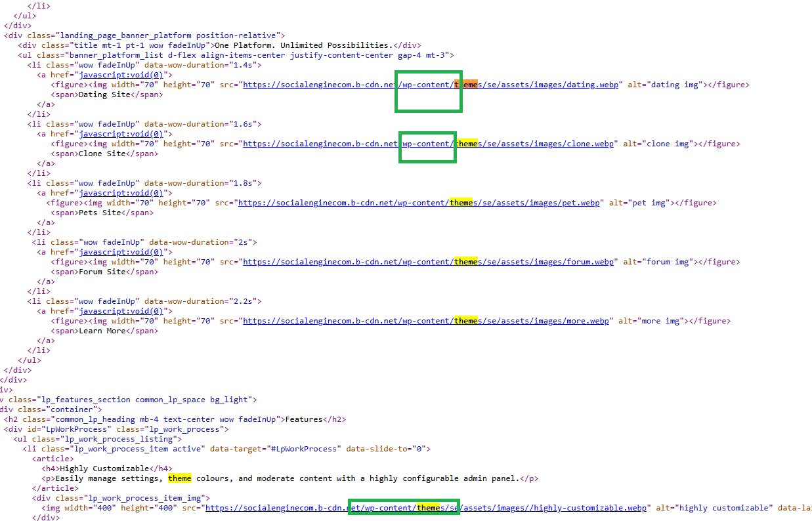
Task: Click the 'Clone Site' span text
Action: pyautogui.click(x=102, y=154)
